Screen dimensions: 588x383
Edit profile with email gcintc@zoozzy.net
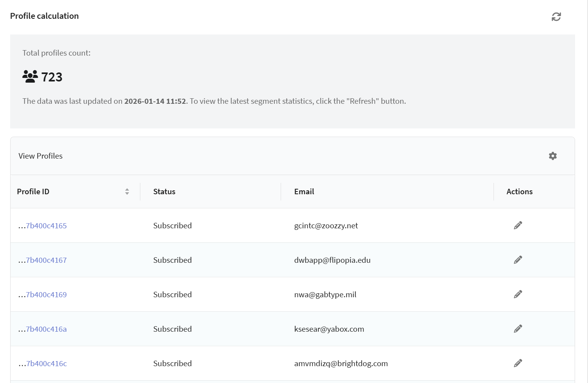[x=518, y=225]
